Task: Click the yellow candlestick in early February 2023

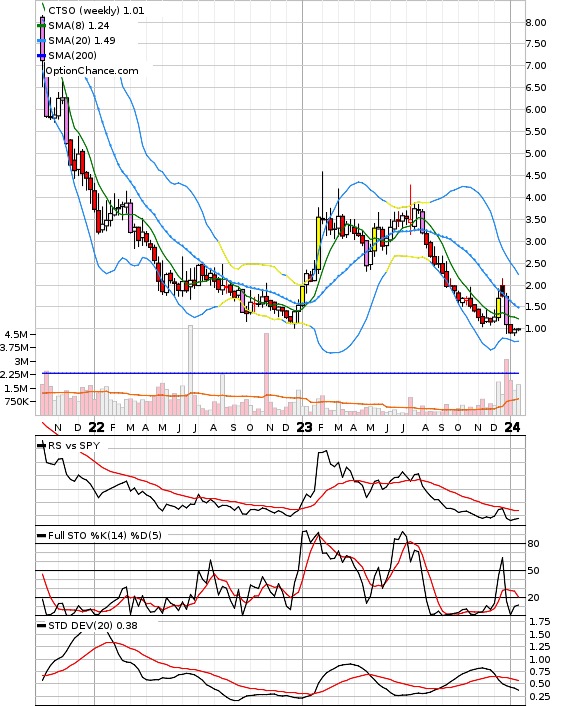Action: [319, 244]
